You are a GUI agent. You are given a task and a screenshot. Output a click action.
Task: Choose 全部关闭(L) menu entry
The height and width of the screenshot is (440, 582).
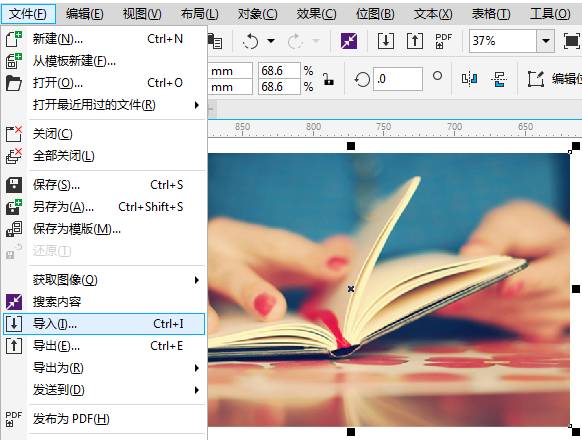(x=104, y=156)
